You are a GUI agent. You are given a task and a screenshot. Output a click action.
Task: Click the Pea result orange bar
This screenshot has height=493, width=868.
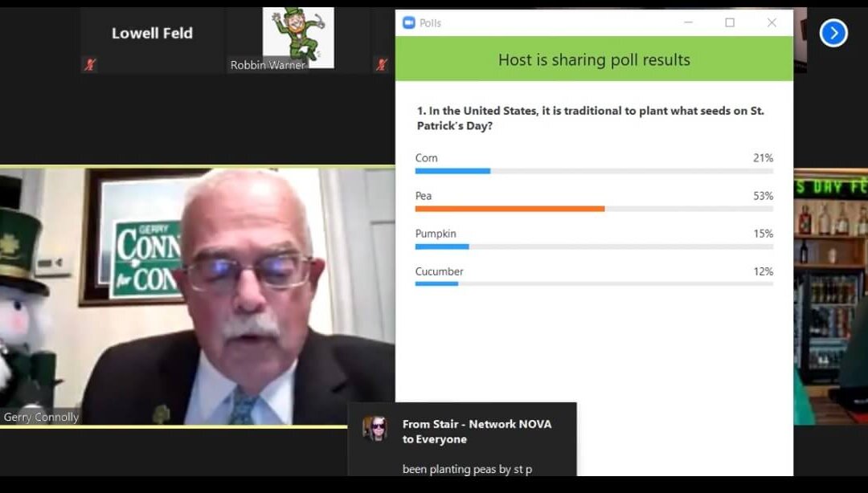click(510, 209)
